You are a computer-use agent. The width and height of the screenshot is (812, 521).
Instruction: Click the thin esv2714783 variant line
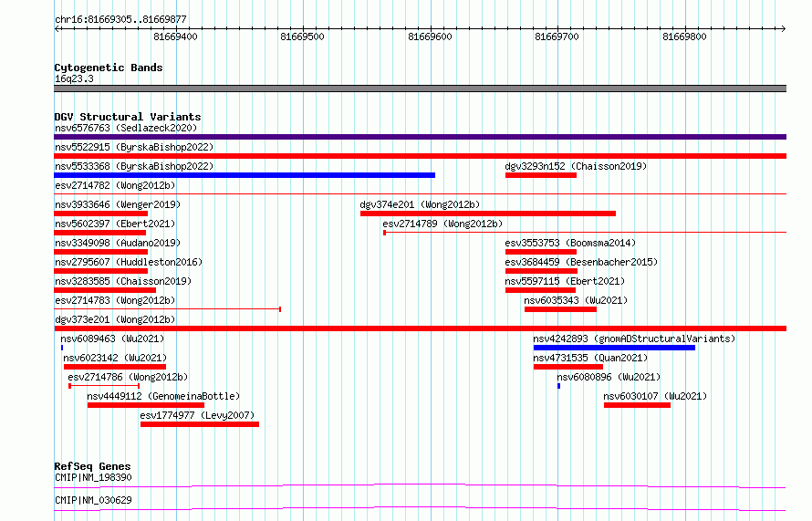pyautogui.click(x=167, y=309)
